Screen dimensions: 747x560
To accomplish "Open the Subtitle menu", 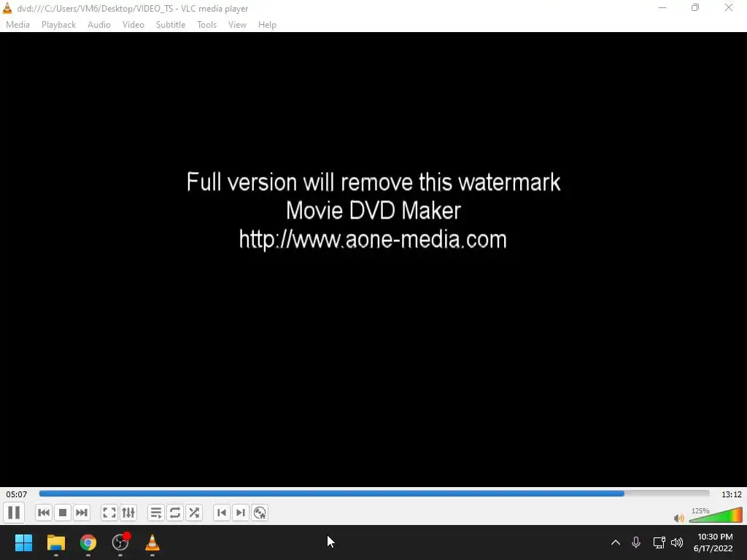I will pos(171,25).
